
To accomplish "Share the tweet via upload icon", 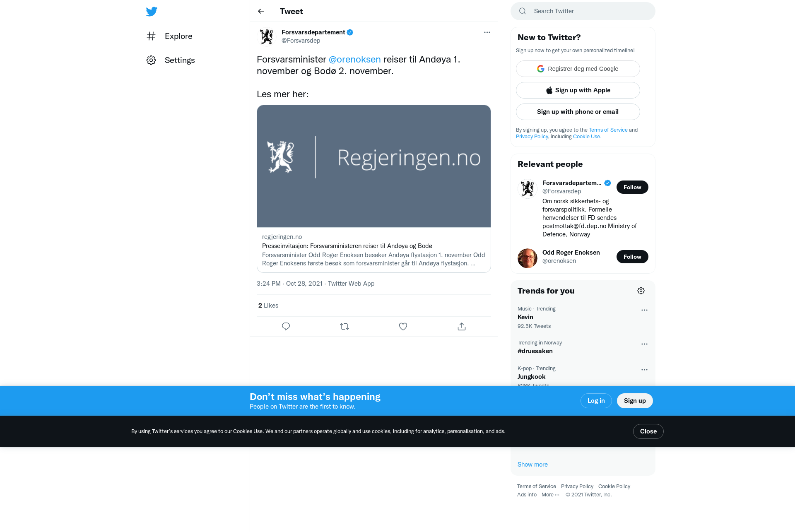I will pos(462,326).
